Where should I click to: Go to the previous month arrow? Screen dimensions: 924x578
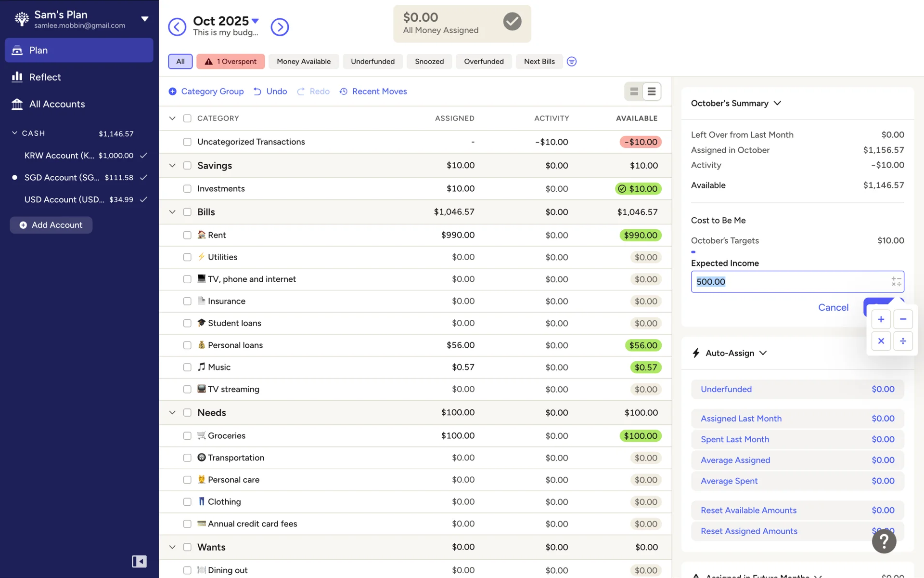click(177, 27)
